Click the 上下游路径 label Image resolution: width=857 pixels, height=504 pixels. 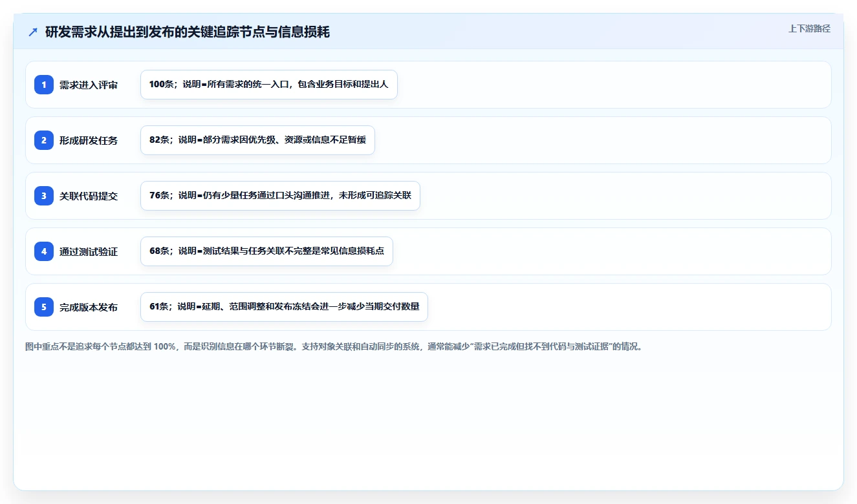(809, 28)
